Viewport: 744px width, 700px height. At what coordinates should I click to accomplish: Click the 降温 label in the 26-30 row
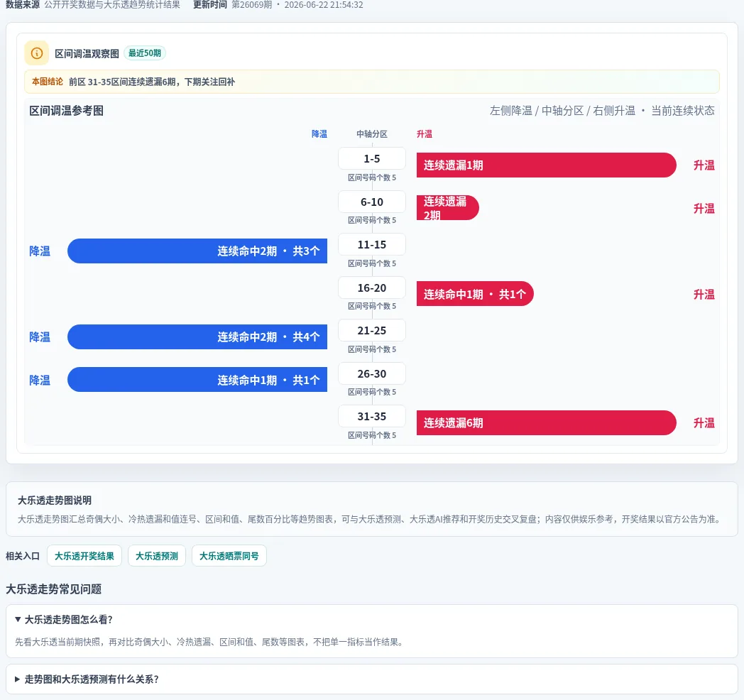(40, 380)
